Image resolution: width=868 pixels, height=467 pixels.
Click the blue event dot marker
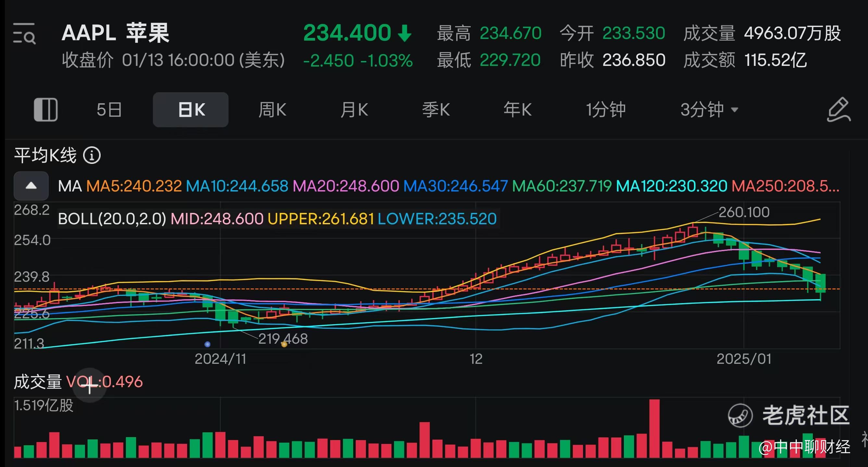pos(207,344)
